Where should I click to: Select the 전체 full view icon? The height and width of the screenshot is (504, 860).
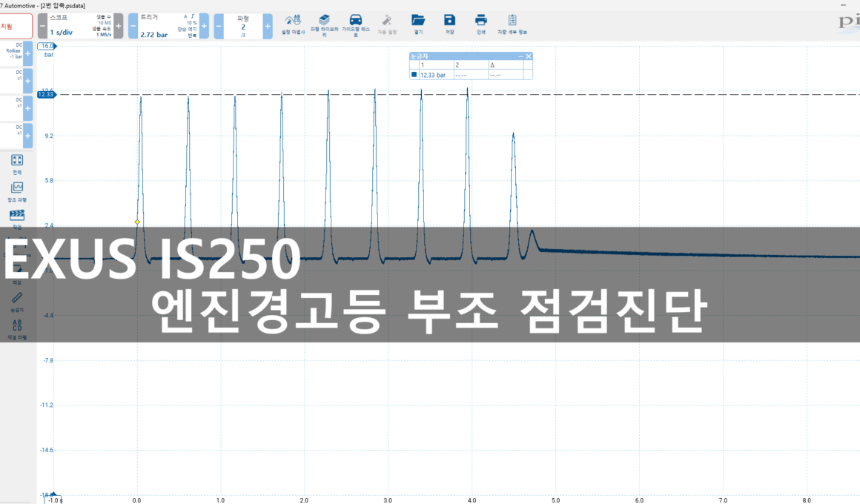[17, 163]
